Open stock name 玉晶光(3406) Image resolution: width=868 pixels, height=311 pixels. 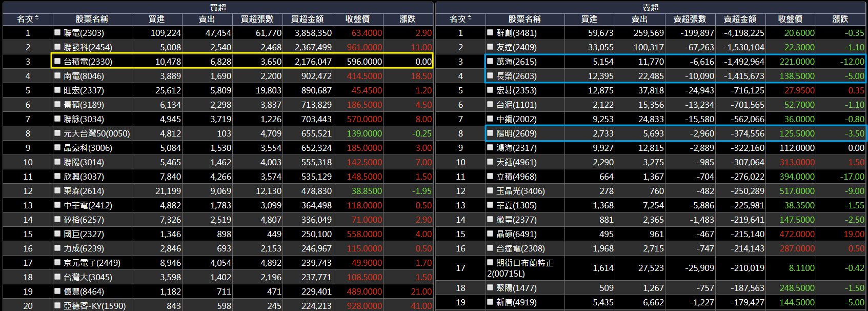click(520, 191)
